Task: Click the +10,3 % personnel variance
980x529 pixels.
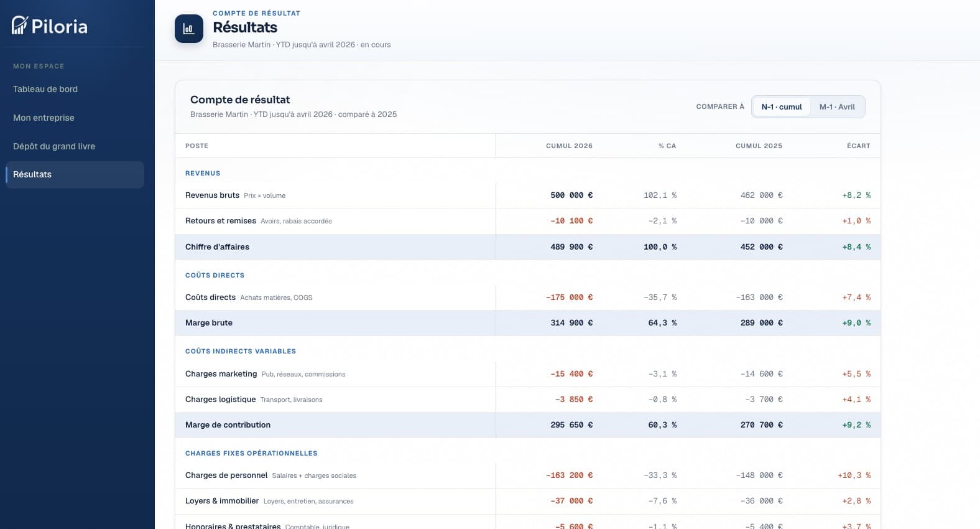Action: point(854,475)
